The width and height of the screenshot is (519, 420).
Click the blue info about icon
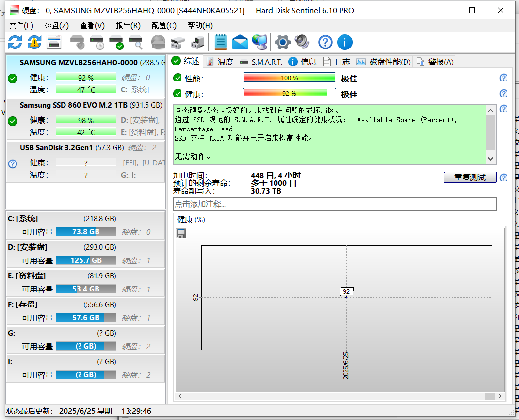pyautogui.click(x=344, y=42)
